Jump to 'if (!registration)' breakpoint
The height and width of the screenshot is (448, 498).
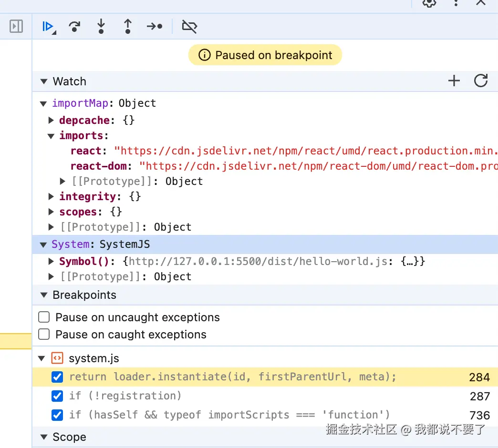tap(125, 396)
